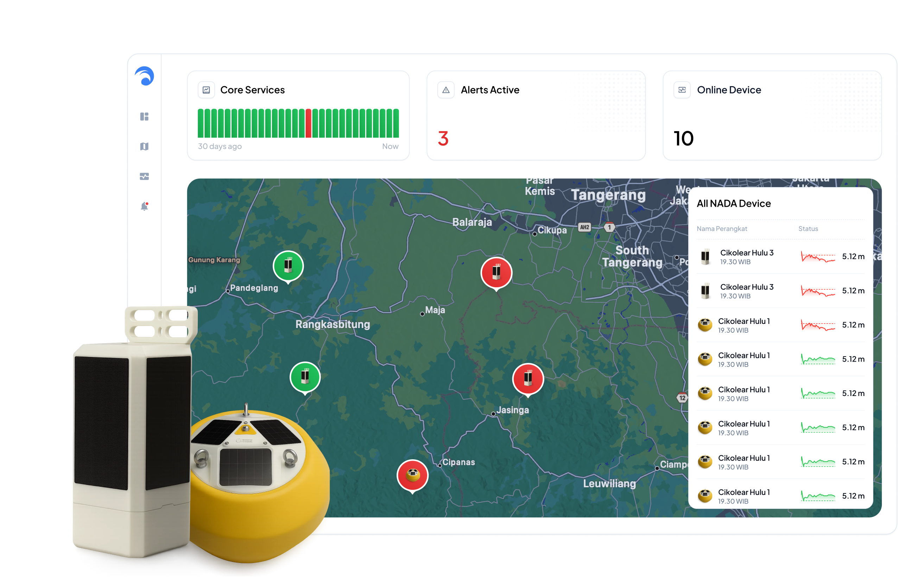Click the blue wave app logo
899x588 pixels.
tap(144, 76)
